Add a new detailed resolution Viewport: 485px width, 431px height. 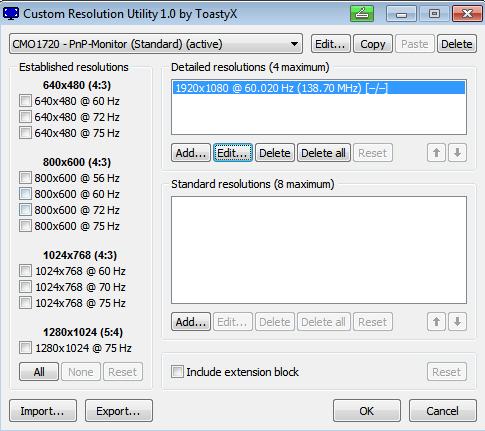(x=191, y=153)
